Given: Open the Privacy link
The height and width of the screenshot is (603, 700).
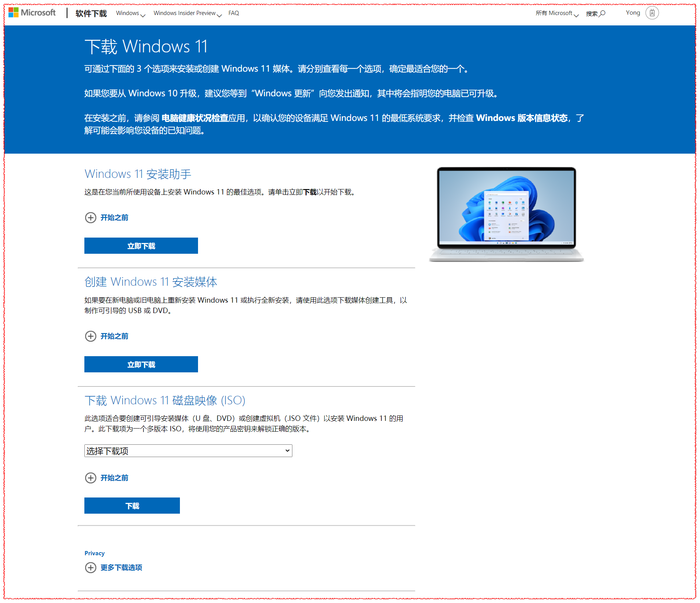Looking at the screenshot, I should click(x=94, y=553).
